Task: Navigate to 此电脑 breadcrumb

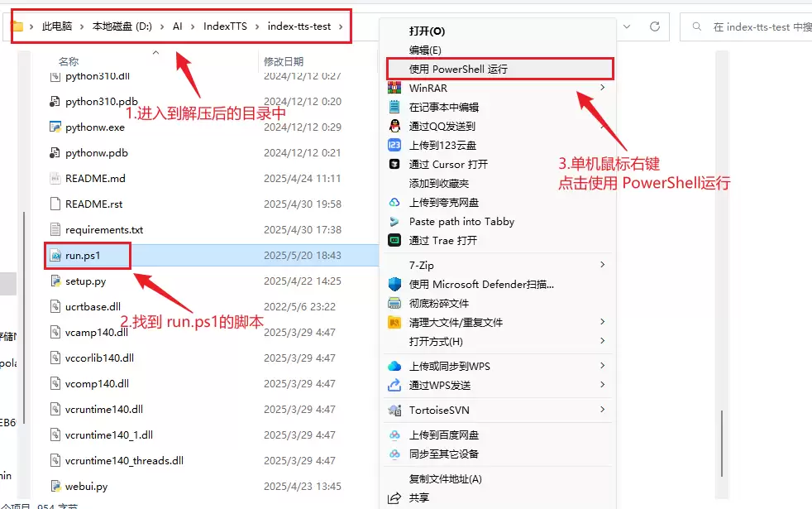Action: pos(57,26)
